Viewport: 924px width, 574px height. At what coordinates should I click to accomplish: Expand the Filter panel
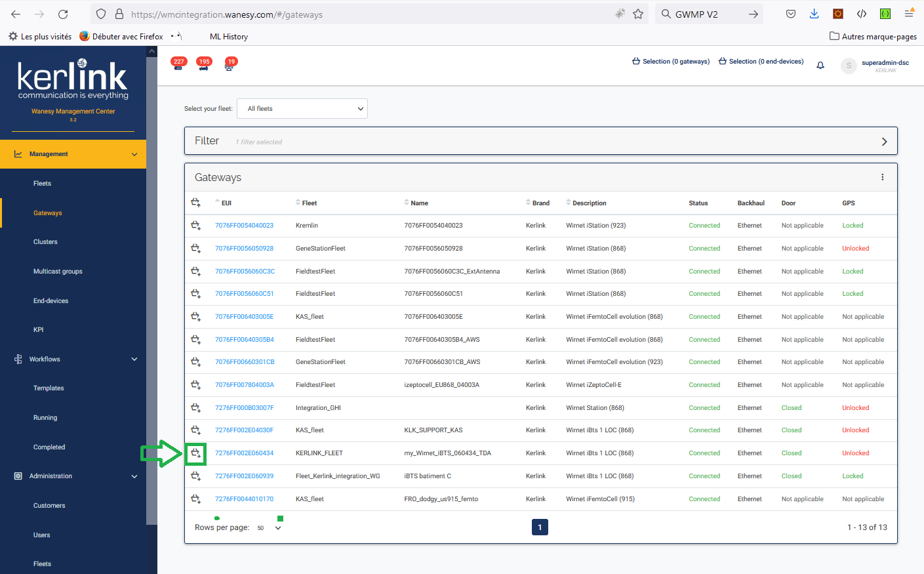pyautogui.click(x=883, y=142)
